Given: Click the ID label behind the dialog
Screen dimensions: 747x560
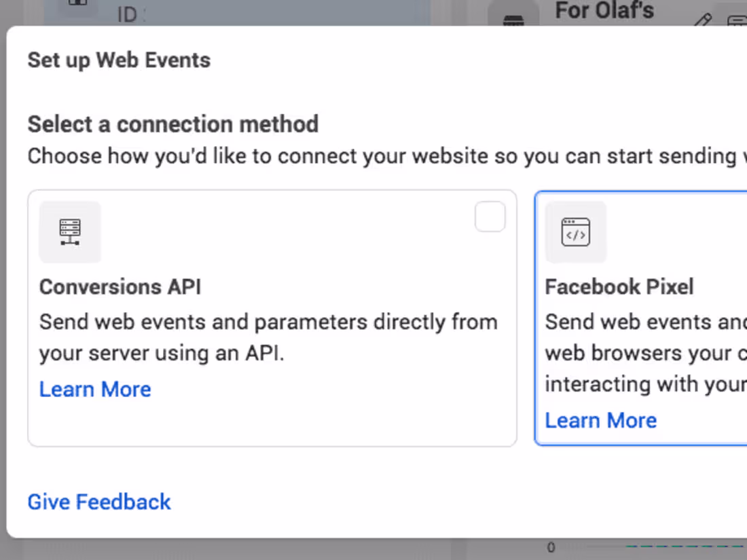Looking at the screenshot, I should coord(130,15).
